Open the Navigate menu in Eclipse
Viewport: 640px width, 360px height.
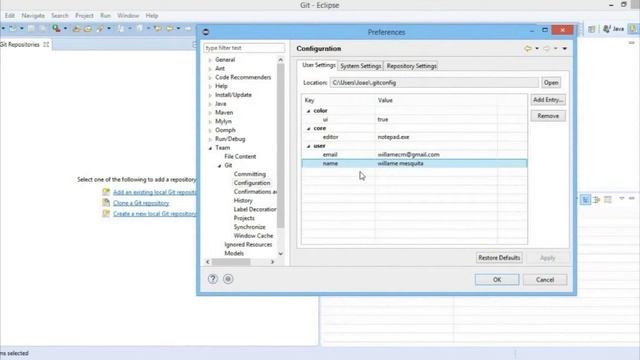(x=33, y=16)
